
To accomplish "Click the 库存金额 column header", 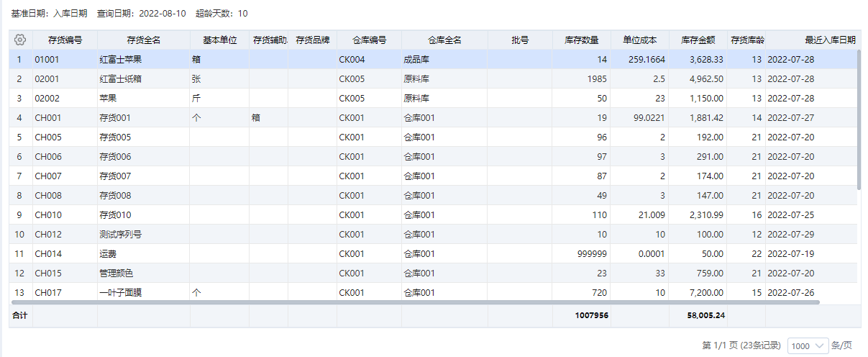I will 697,40.
